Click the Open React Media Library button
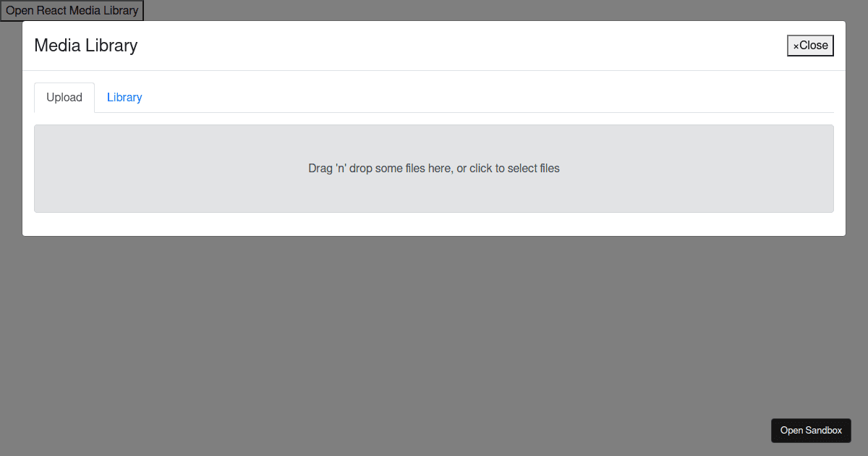The image size is (868, 456). click(x=72, y=10)
